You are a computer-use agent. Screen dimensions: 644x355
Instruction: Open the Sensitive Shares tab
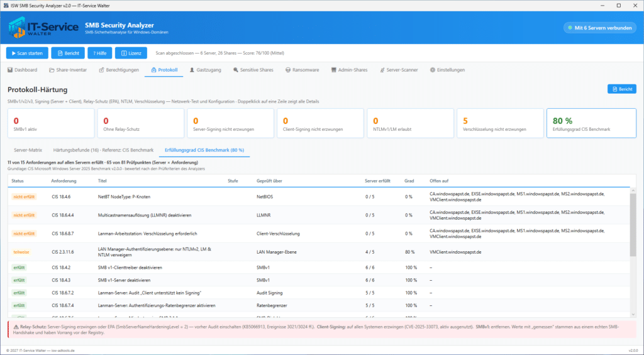tap(253, 70)
